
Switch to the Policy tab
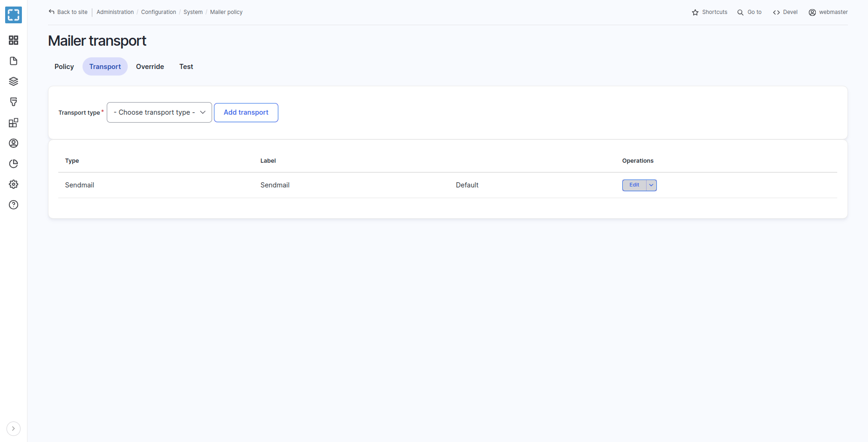tap(64, 67)
